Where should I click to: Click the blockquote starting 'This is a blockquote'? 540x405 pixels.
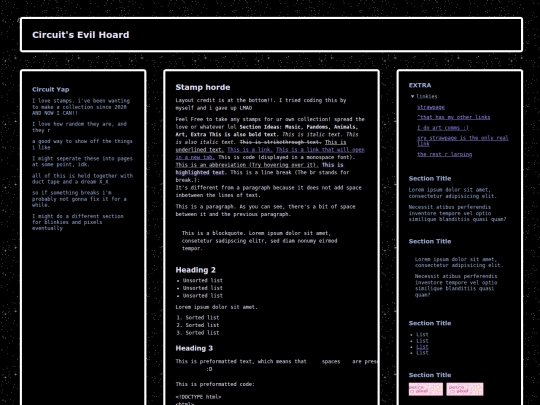pyautogui.click(x=259, y=241)
